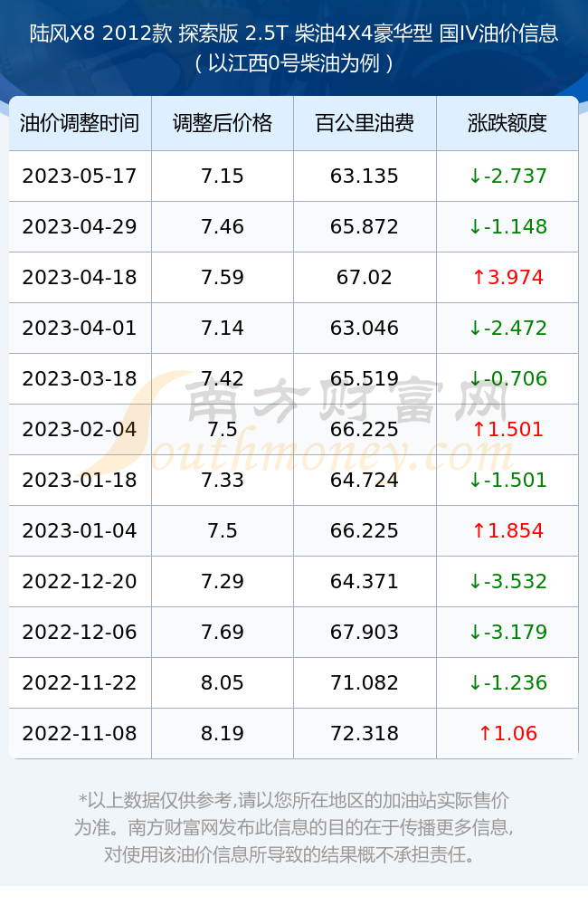Select the 2023-05-17 date cell
The width and height of the screenshot is (588, 905).
80,176
